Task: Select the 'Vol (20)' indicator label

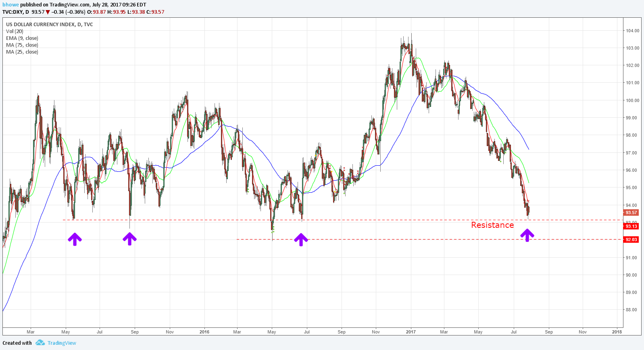Action: coord(15,31)
